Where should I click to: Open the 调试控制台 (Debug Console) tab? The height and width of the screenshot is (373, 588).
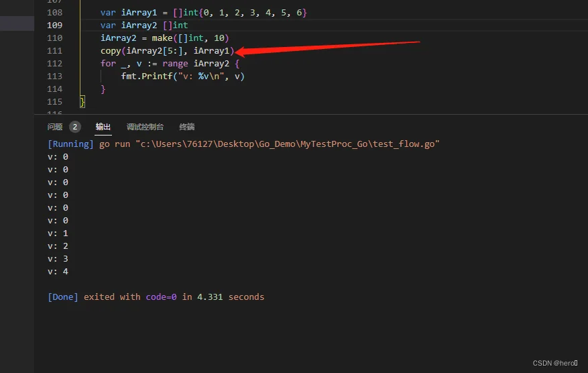(145, 127)
